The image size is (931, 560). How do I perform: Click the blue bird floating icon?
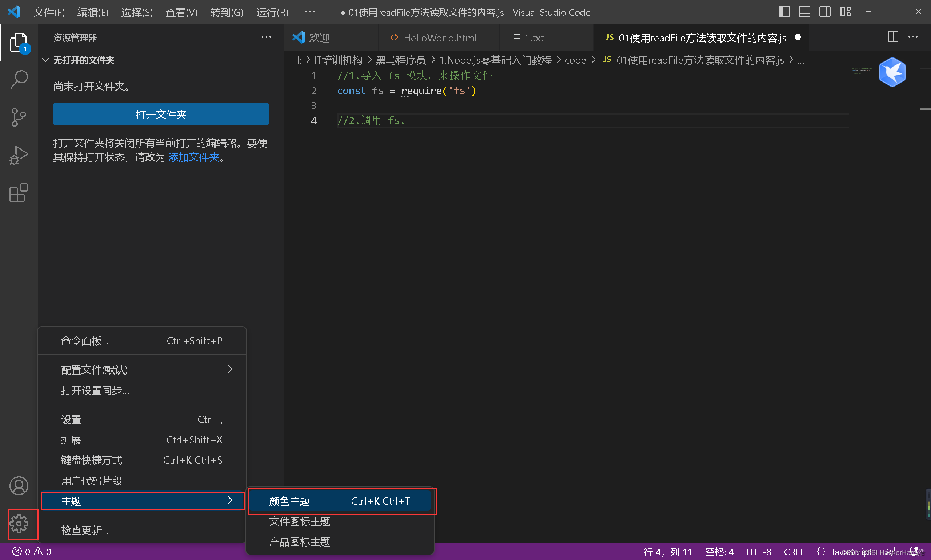point(892,72)
